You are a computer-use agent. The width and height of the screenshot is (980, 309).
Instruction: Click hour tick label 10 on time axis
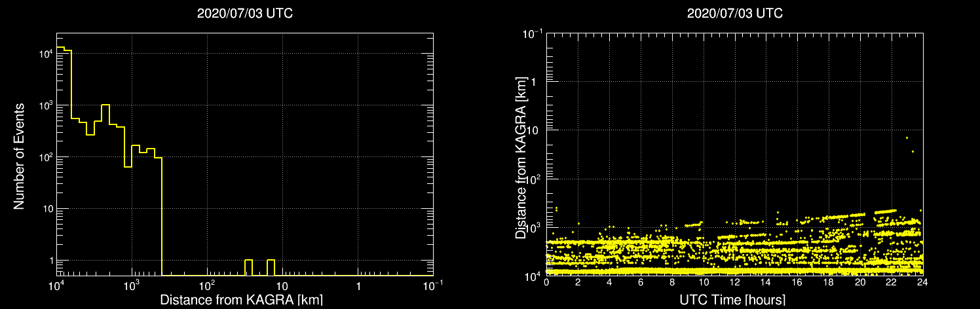point(704,283)
